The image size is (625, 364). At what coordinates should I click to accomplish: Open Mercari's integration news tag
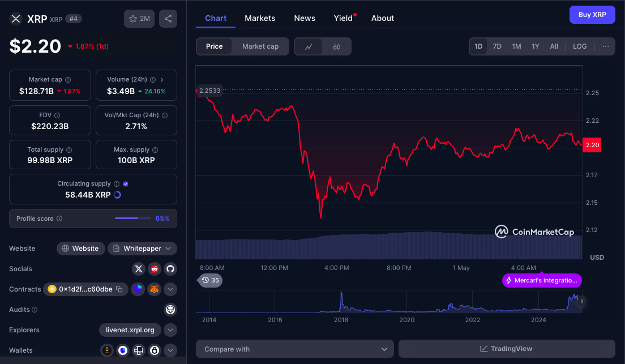click(x=542, y=280)
